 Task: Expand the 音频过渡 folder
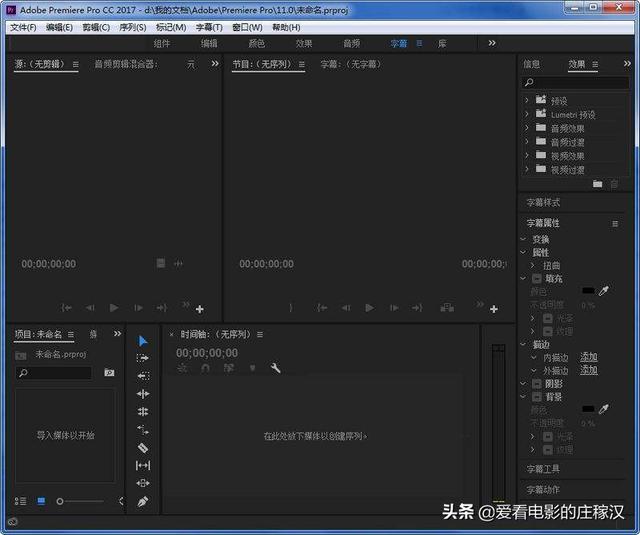coord(527,142)
